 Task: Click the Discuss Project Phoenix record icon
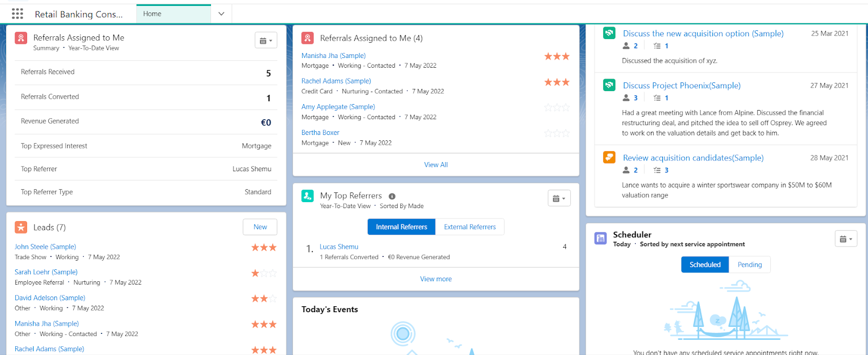coord(609,85)
